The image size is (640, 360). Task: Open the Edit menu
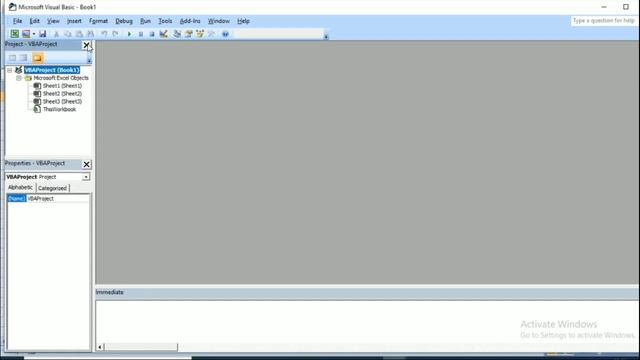[x=34, y=21]
